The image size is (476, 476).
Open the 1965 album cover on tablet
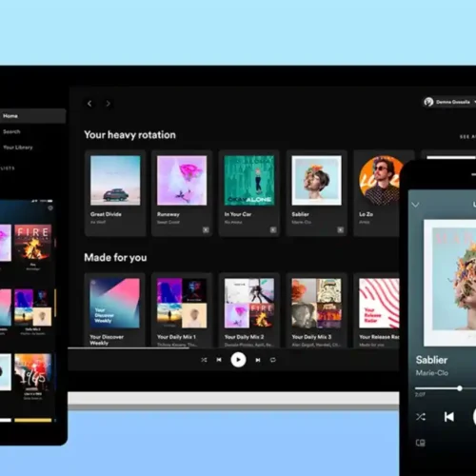point(32,372)
